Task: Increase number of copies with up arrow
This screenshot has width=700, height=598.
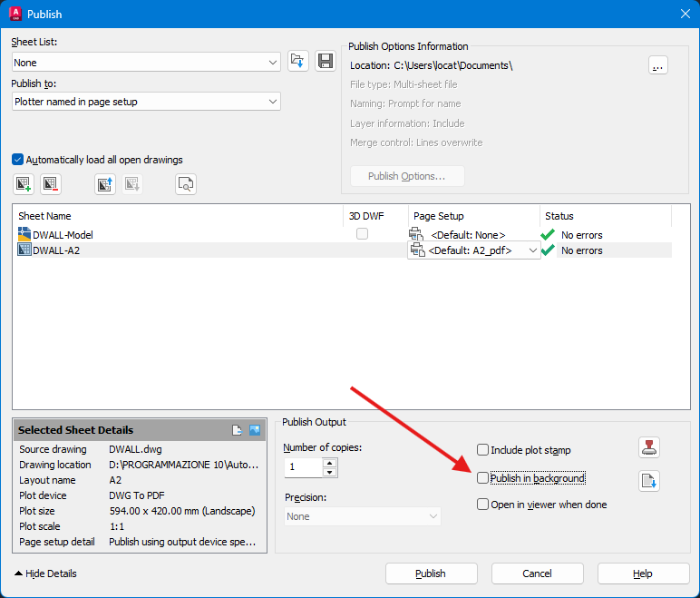Action: tap(329, 464)
